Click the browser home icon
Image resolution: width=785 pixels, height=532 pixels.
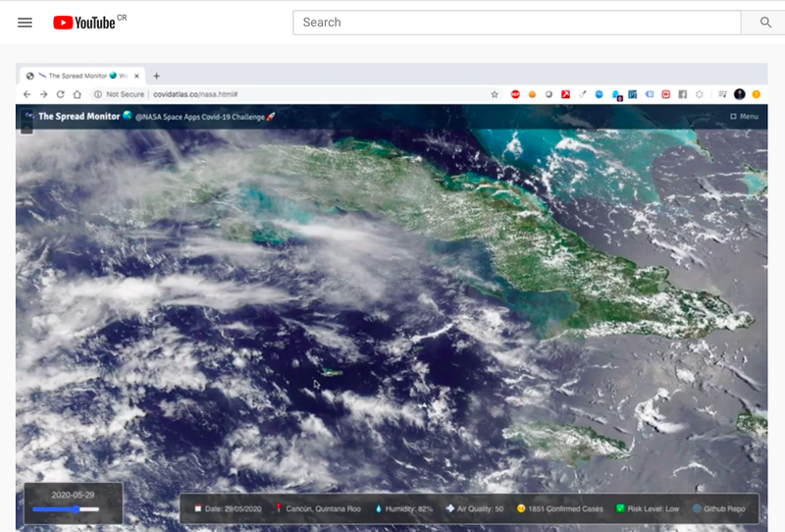tap(78, 94)
